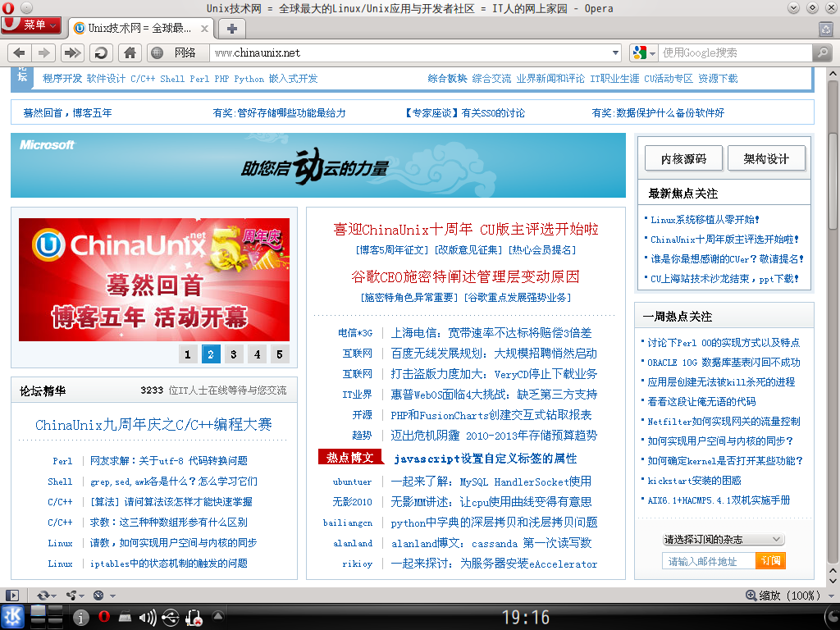840x630 pixels.
Task: Open the KDE application launcher
Action: (11, 617)
